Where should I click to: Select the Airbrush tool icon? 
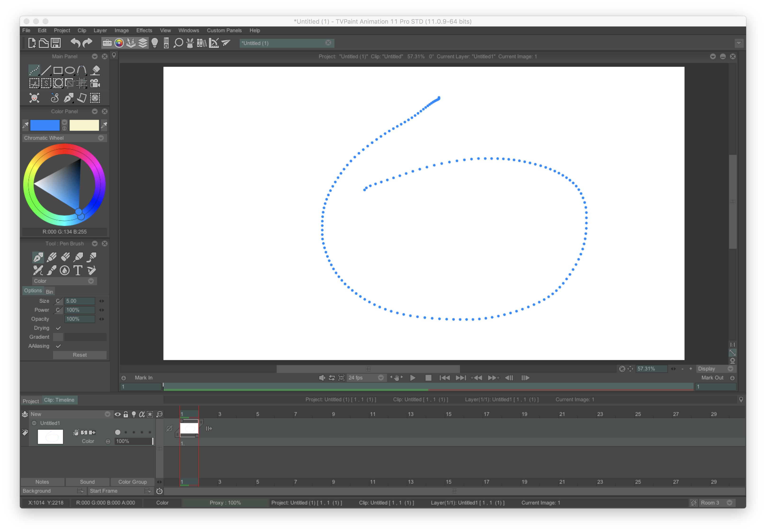(x=38, y=270)
